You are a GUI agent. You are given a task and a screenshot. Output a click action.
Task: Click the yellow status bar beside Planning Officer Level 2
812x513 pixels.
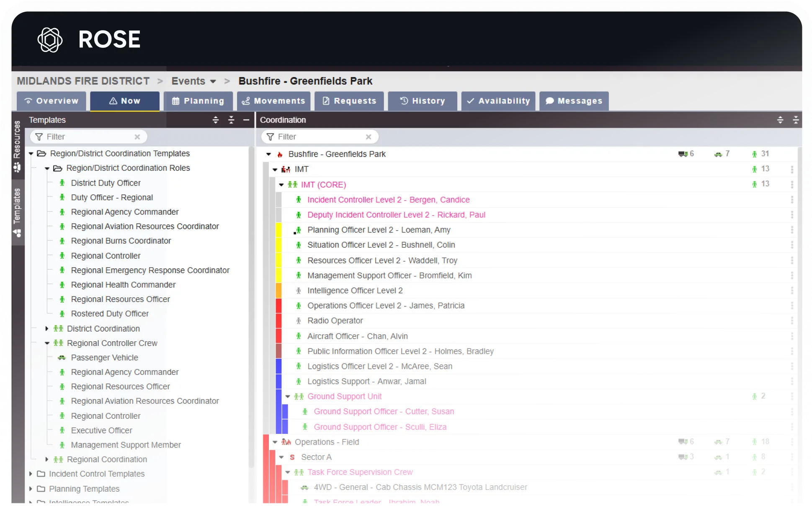[x=278, y=230]
